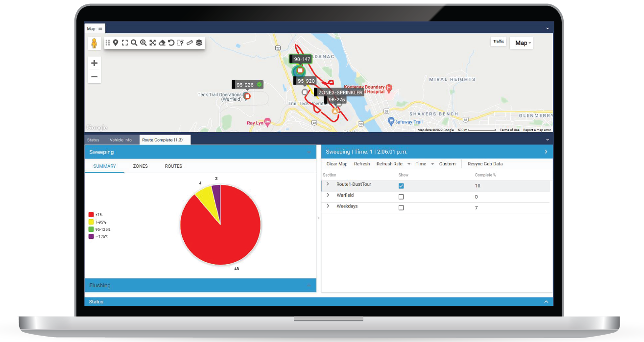Click the Complete % column header
644x342 pixels.
[x=485, y=175]
